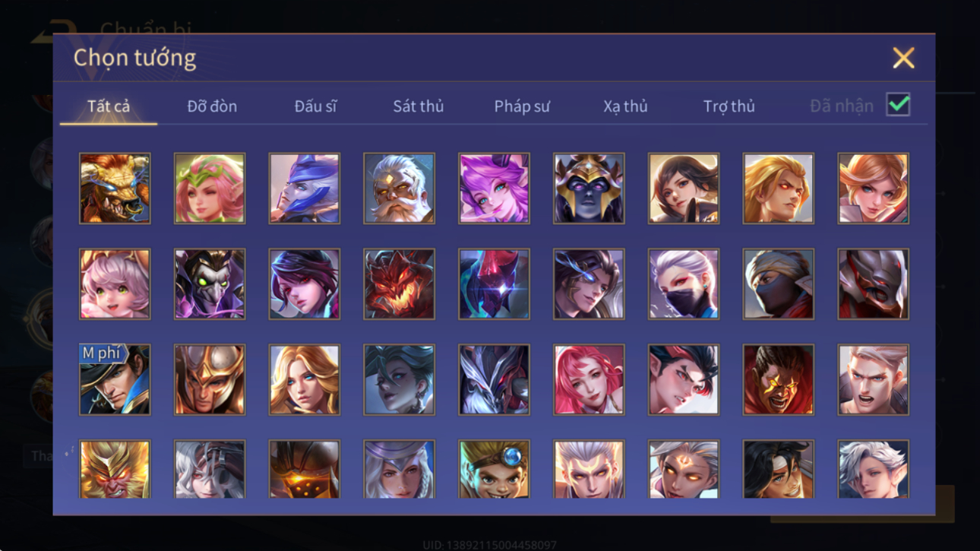
Task: Uncheck the "Đã nhận" checkbox
Action: (898, 106)
